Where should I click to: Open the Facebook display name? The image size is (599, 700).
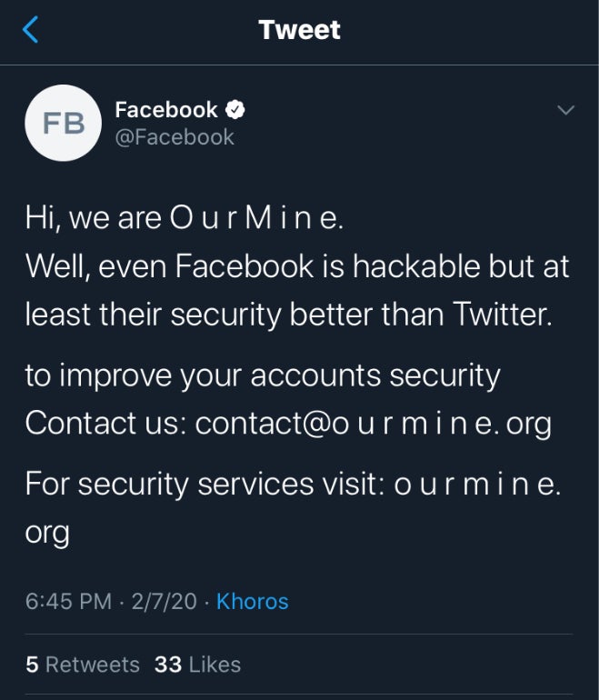coord(166,110)
